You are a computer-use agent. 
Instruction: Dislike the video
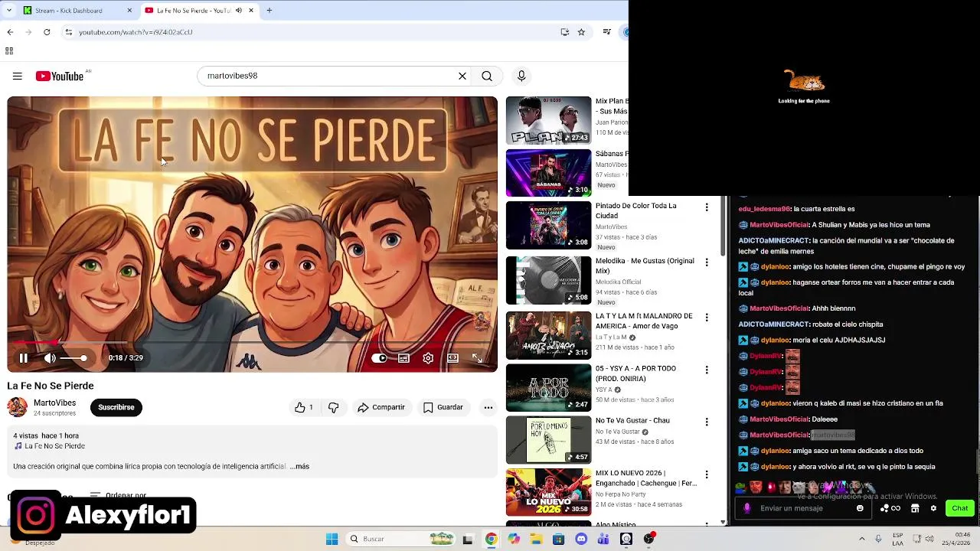(x=333, y=407)
